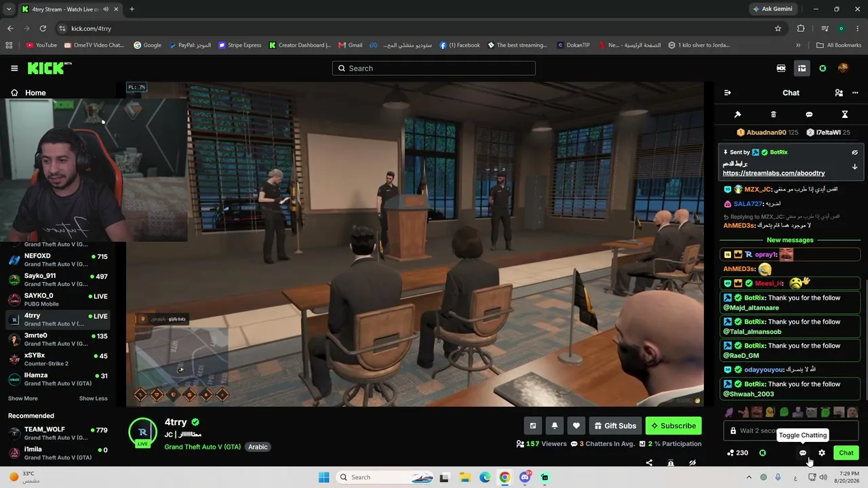Click the share icon below stream stats

tap(649, 463)
